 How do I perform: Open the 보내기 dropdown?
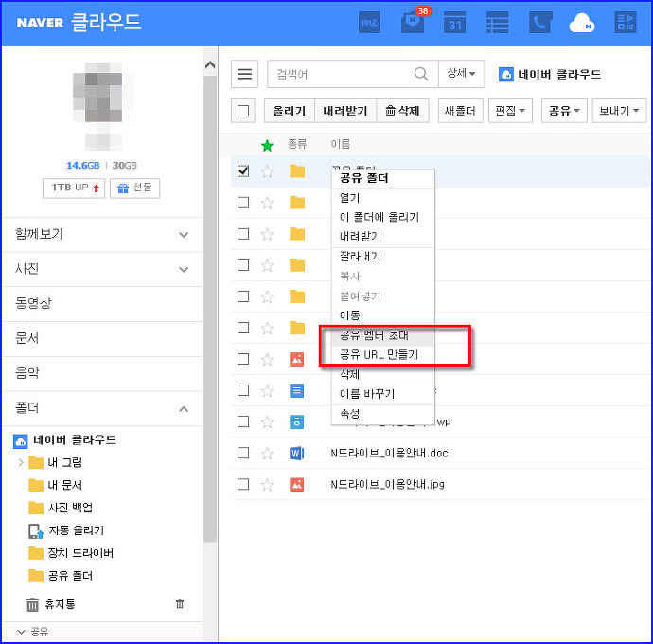(x=619, y=111)
